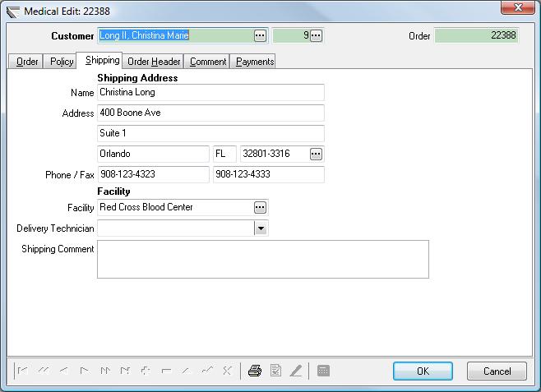Click the fax field 908-123-4333
Screen dimensions: 541x392
pyautogui.click(x=268, y=174)
